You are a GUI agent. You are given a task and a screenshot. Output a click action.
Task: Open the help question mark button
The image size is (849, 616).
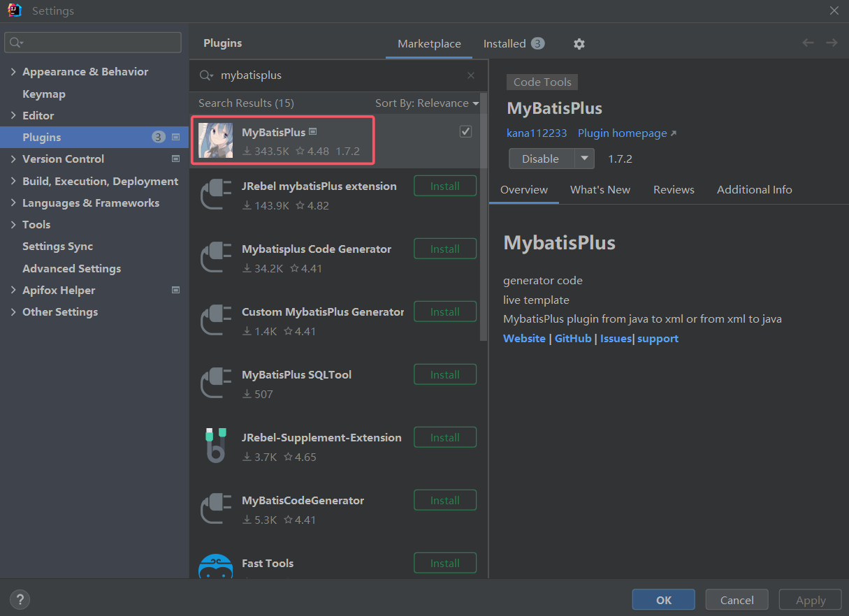[20, 599]
